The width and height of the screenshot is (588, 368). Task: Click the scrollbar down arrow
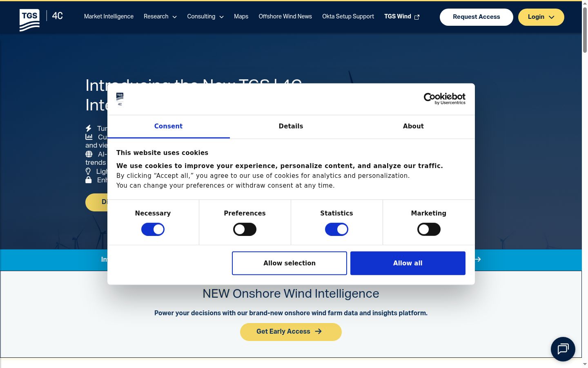coord(585,364)
